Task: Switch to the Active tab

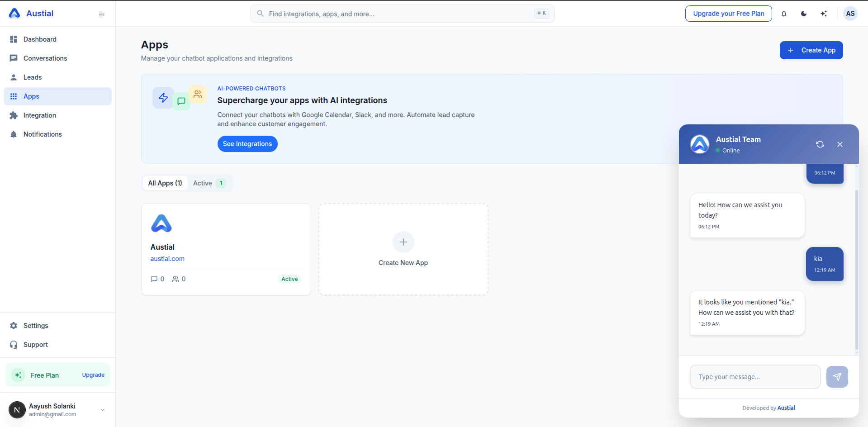Action: 209,183
